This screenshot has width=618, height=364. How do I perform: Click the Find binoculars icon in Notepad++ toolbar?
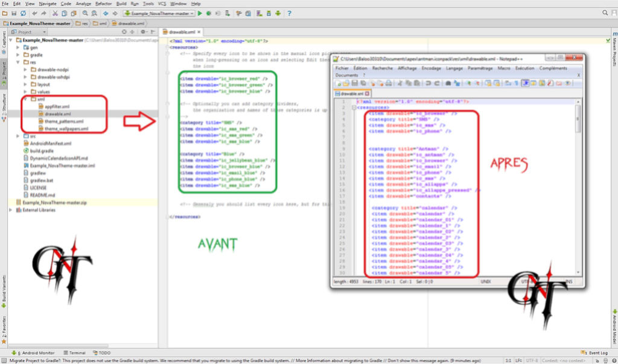[448, 83]
